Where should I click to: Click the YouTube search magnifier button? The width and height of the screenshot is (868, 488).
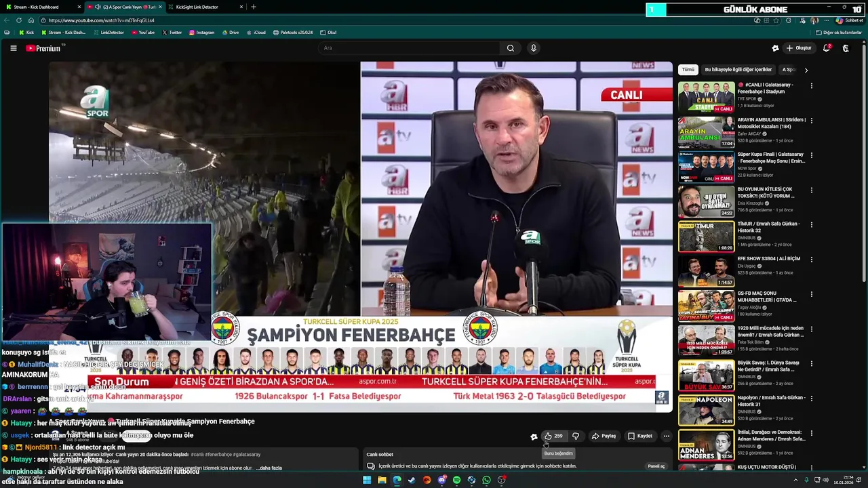click(511, 48)
